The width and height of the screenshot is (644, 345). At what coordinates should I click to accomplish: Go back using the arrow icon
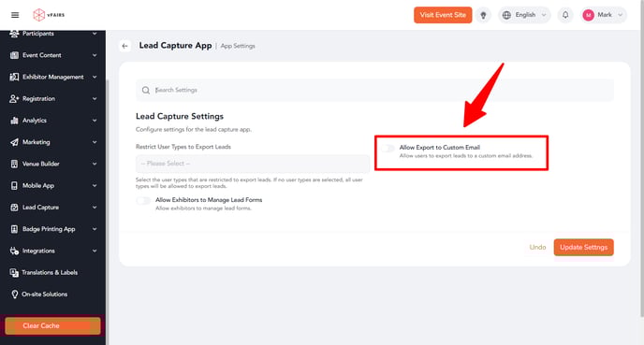click(124, 46)
